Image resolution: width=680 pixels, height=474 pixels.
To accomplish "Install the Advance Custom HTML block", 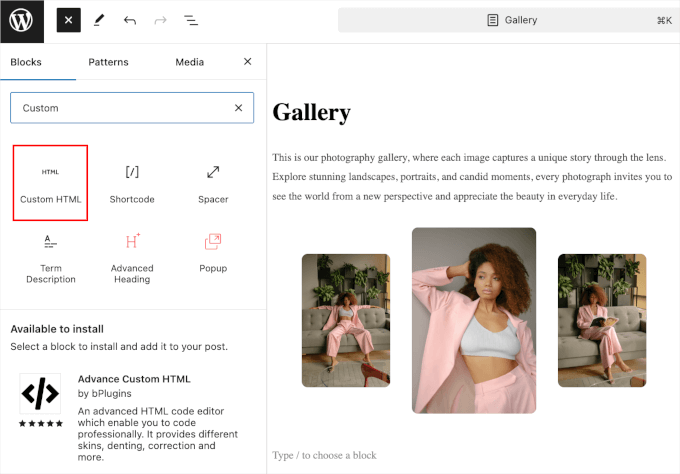I will (x=132, y=417).
